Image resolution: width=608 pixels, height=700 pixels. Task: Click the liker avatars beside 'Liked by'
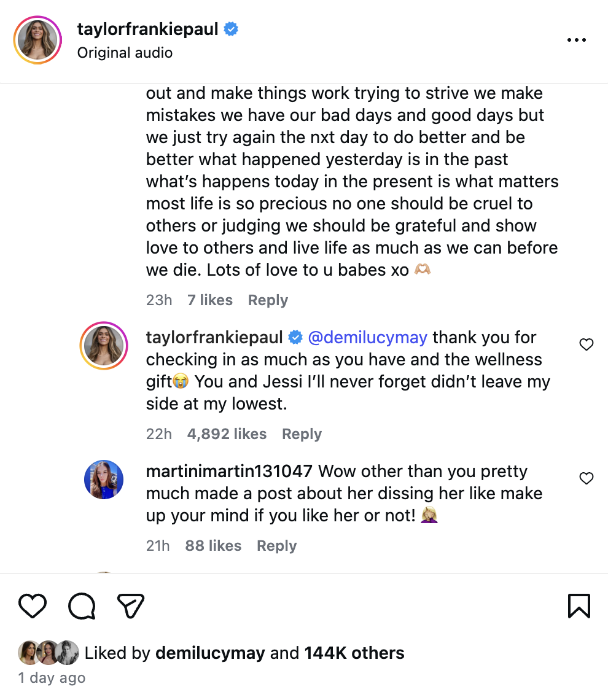tap(49, 653)
